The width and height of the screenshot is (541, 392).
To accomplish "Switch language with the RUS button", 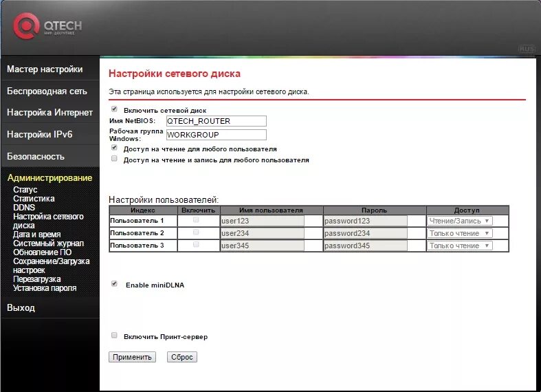I will [x=527, y=50].
